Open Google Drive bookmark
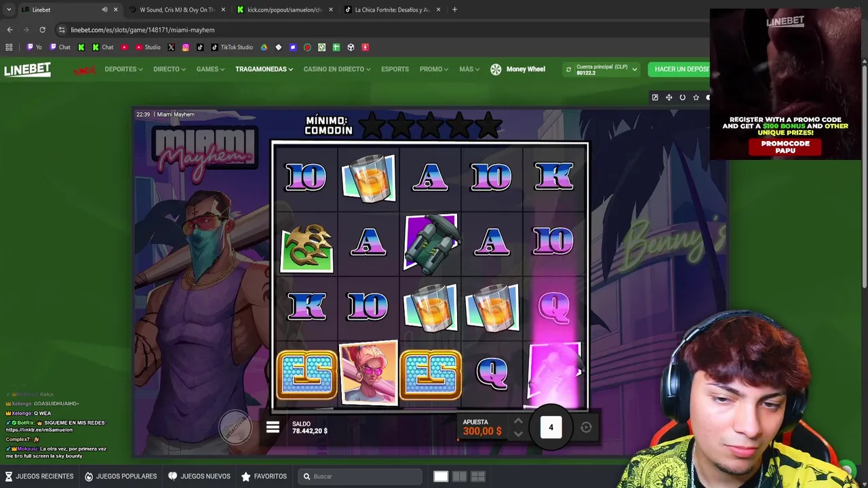868x488 pixels. 264,47
